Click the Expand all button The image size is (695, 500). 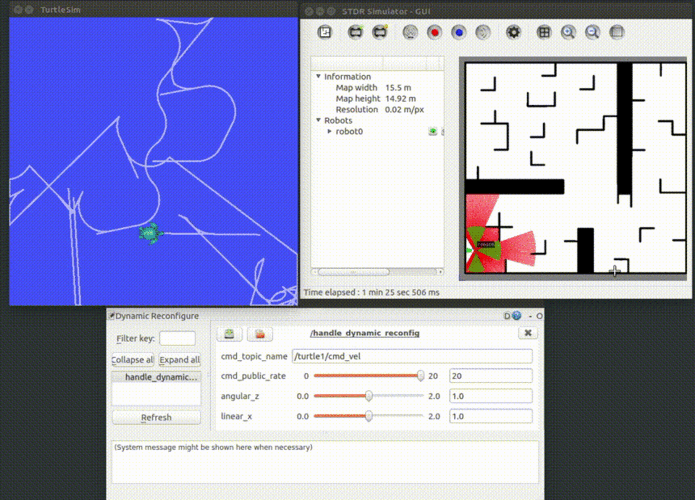181,360
